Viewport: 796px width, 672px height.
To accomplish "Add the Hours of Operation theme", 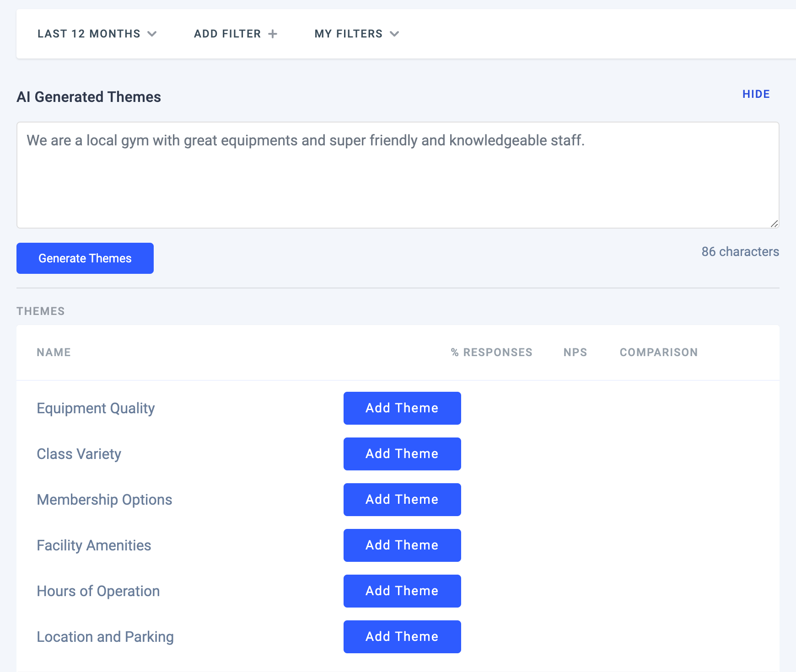I will 402,591.
